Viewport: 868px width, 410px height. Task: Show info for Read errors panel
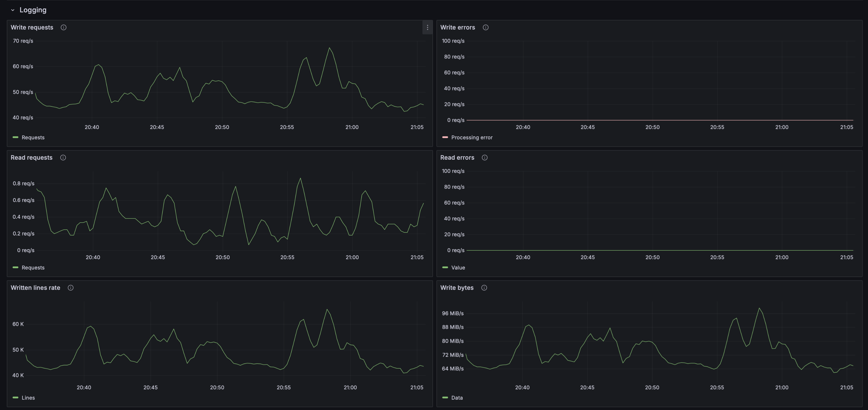[x=485, y=157]
